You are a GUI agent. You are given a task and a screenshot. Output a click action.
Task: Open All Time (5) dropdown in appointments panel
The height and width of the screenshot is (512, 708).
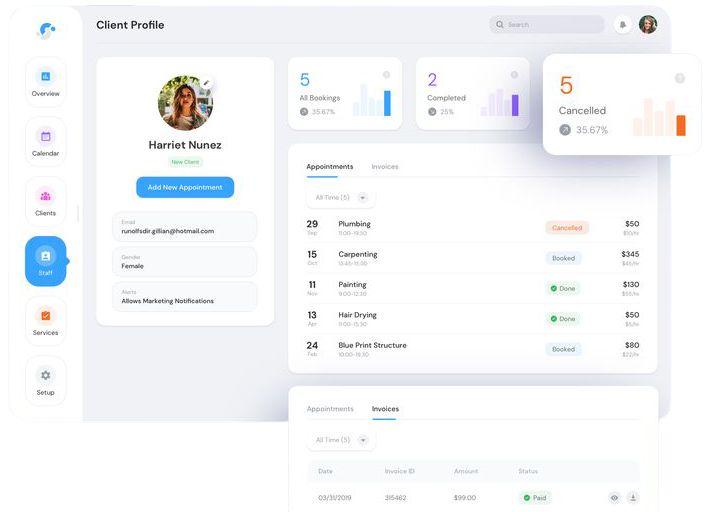coord(341,198)
